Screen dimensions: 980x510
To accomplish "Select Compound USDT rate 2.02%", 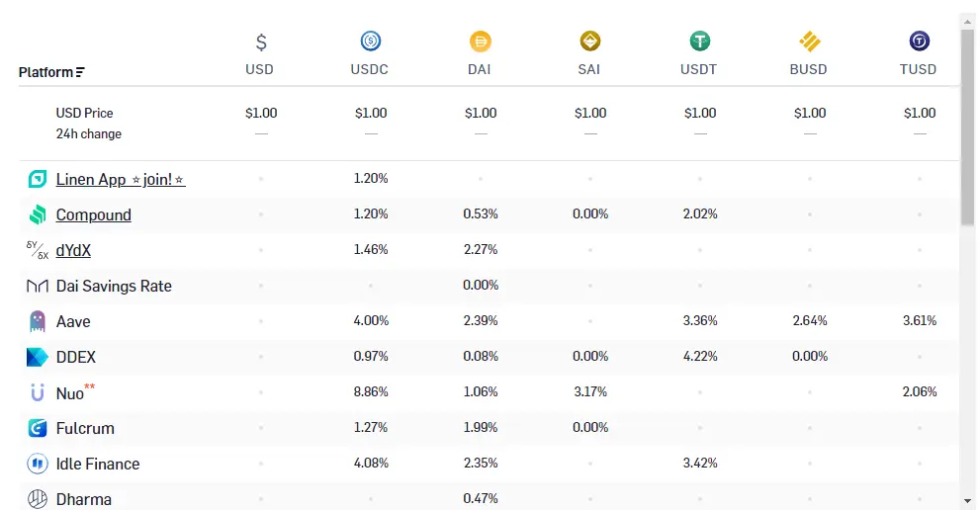I will 700,213.
